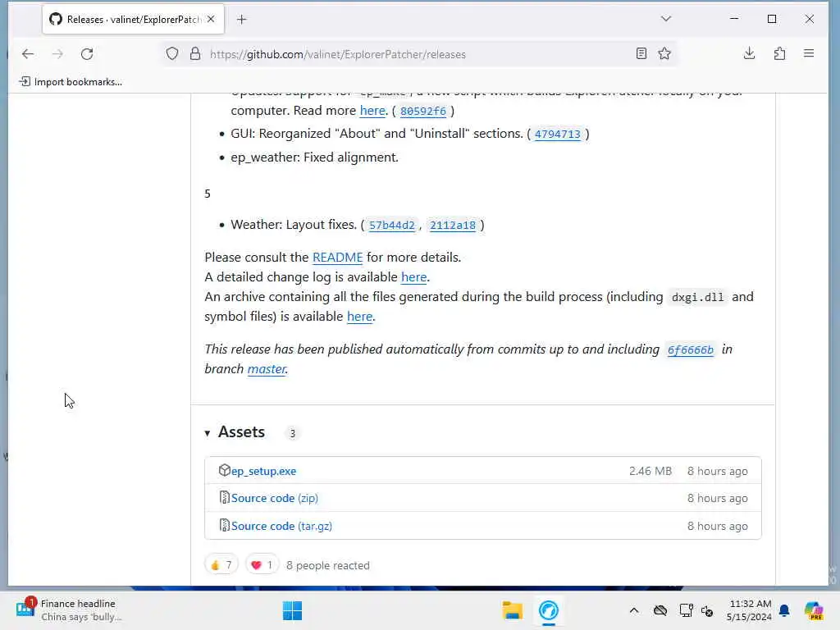This screenshot has width=840, height=630.
Task: Open File Explorer from taskbar
Action: tap(512, 610)
